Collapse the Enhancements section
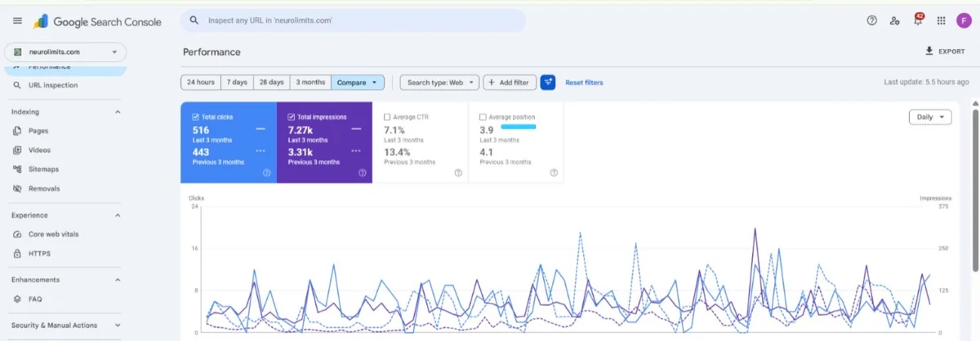 click(x=117, y=280)
